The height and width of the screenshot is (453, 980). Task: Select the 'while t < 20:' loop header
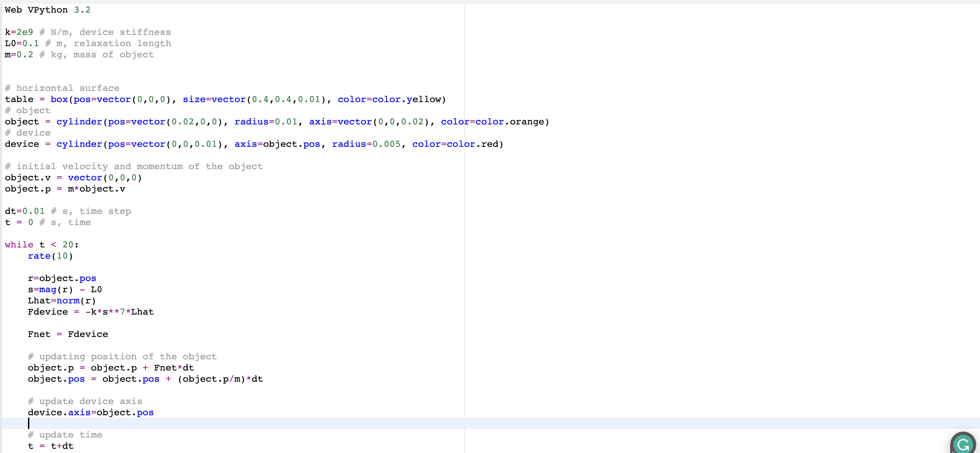pos(41,244)
